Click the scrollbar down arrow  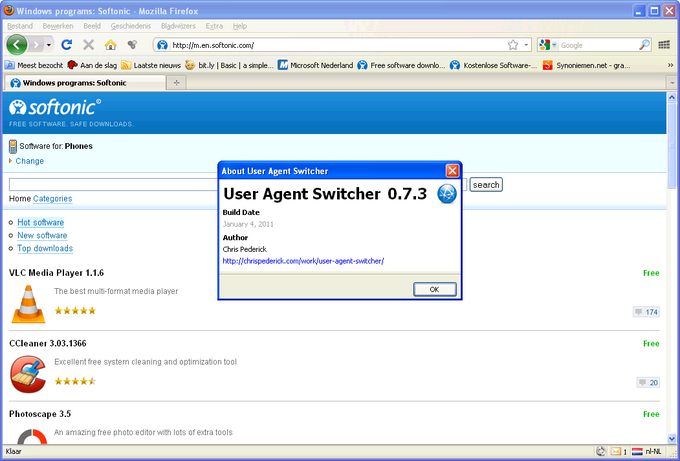[x=672, y=438]
